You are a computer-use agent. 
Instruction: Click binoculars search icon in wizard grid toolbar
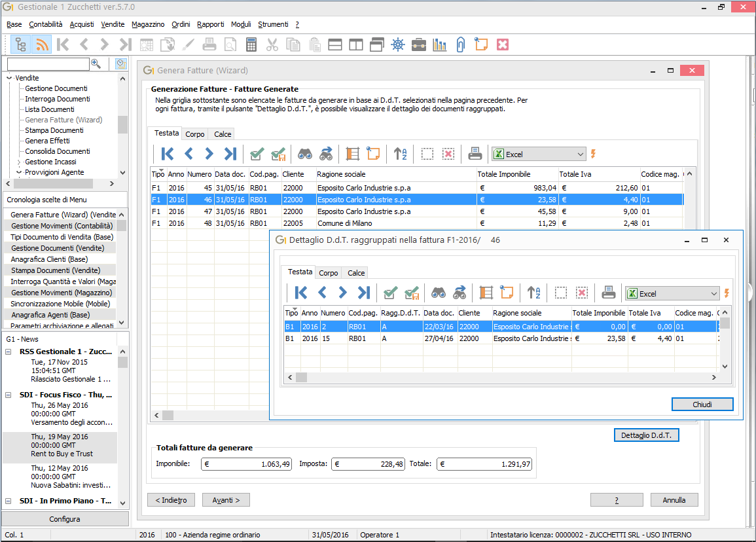pyautogui.click(x=305, y=154)
